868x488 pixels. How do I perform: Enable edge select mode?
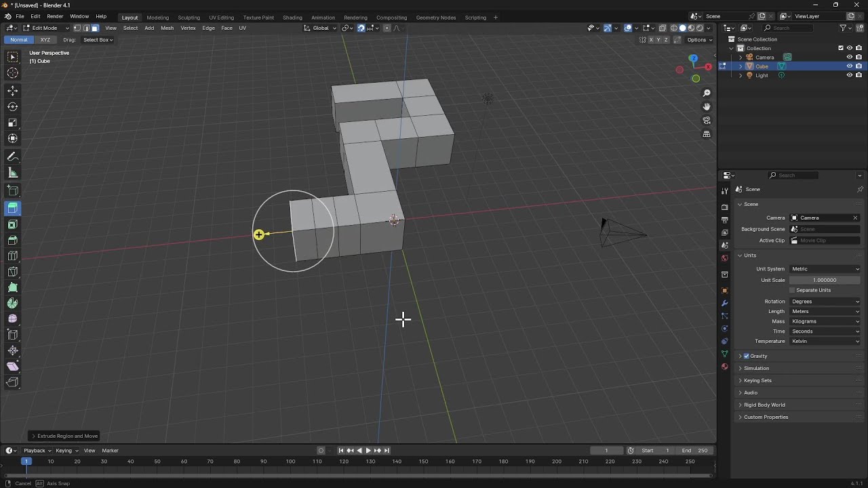point(86,28)
